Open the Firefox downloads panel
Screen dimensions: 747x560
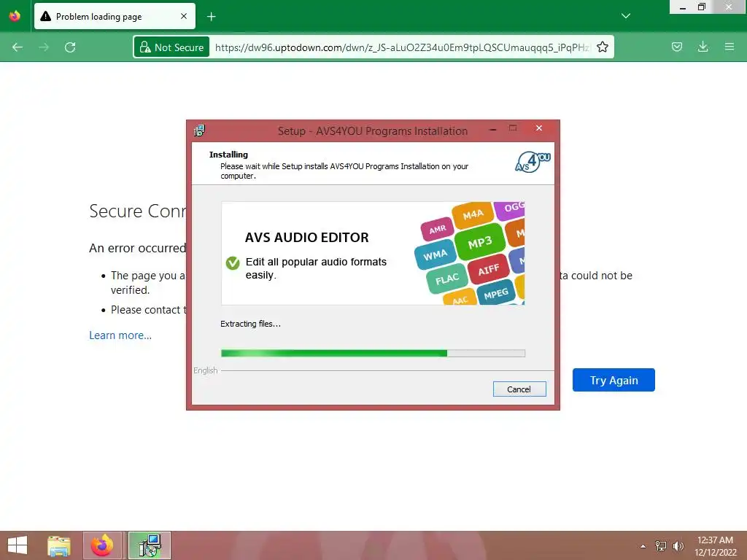tap(703, 47)
